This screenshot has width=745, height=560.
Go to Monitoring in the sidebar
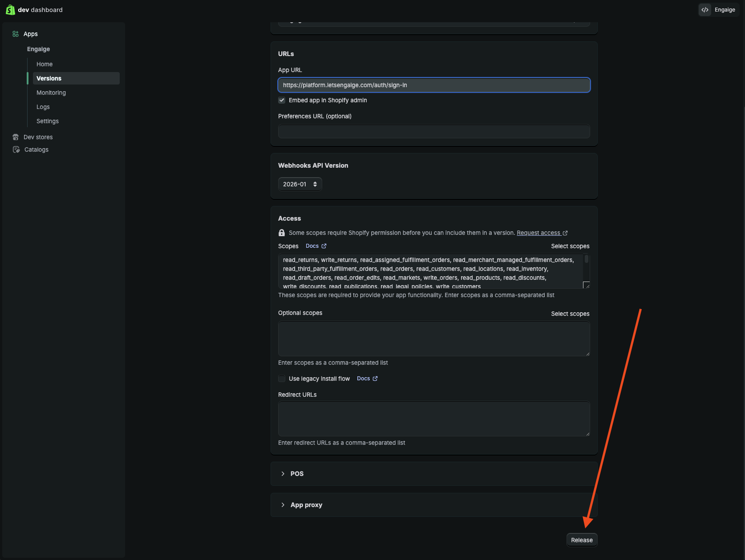coord(51,93)
